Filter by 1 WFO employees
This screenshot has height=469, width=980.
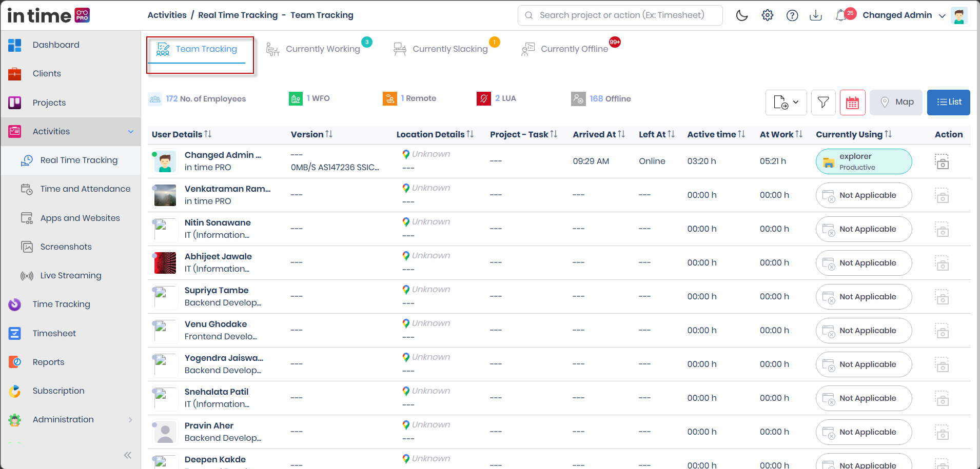(309, 98)
